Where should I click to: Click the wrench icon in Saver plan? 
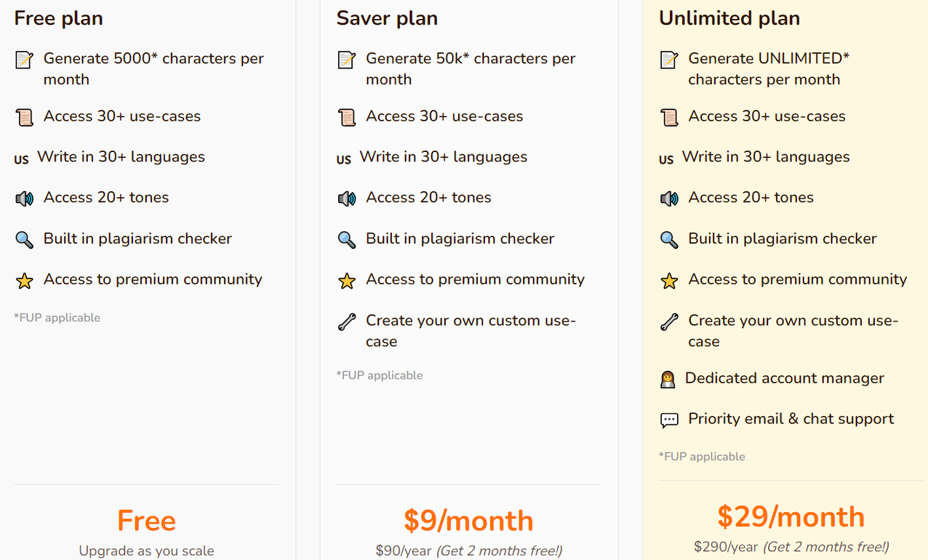click(x=347, y=321)
